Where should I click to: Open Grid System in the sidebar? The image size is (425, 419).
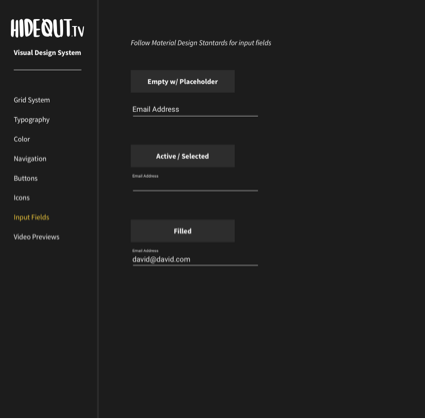point(32,100)
